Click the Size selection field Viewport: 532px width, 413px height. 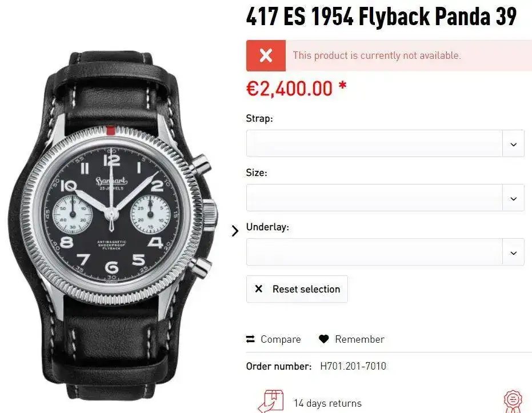point(385,198)
